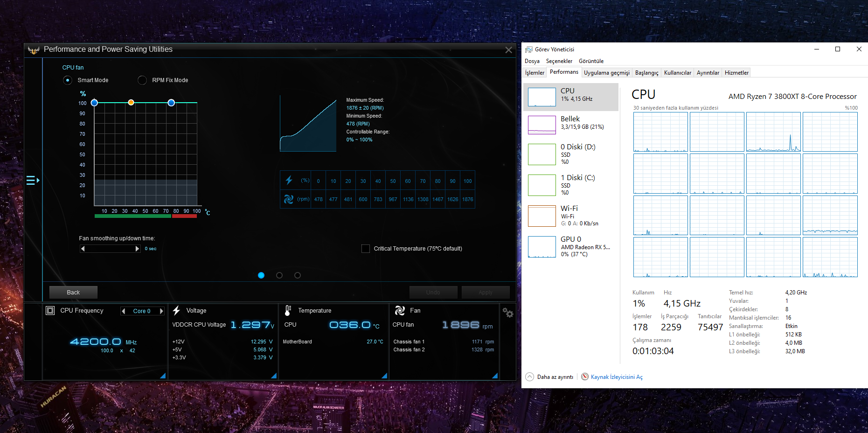Click the ASUS TUF logo icon in title bar
The height and width of the screenshot is (433, 868).
(34, 50)
